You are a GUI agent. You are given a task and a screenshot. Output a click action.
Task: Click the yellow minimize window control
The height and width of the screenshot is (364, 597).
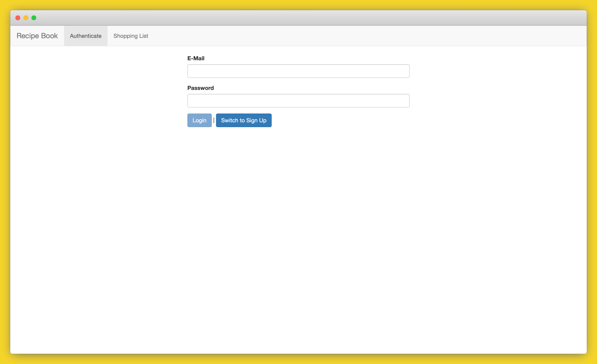(26, 18)
